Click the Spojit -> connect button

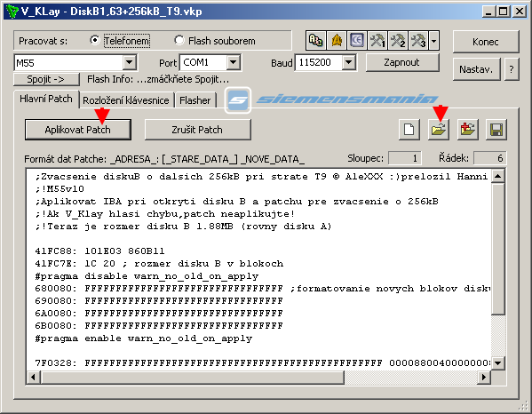tap(46, 79)
